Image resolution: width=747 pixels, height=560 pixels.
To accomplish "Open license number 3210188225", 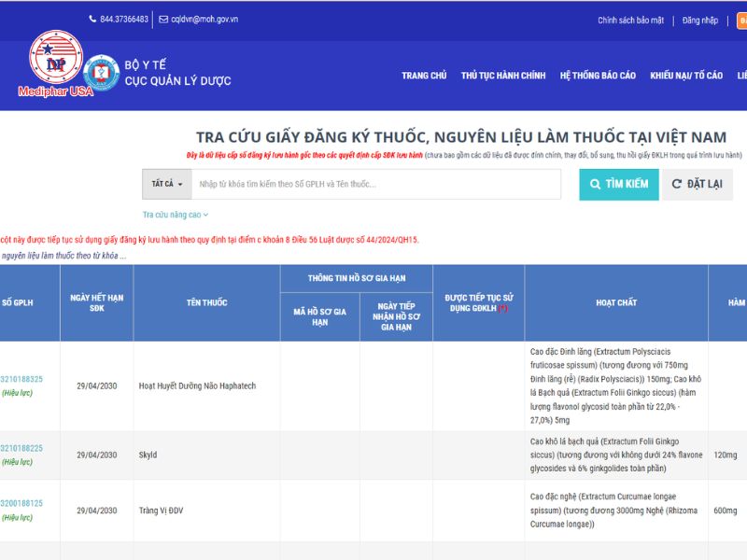I will 21,448.
